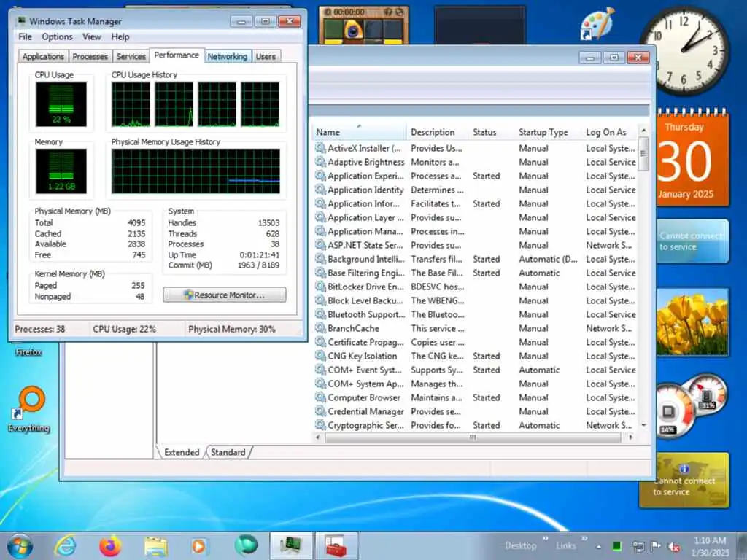Open the Everything desktop shortcut
The height and width of the screenshot is (560, 747).
(x=28, y=410)
